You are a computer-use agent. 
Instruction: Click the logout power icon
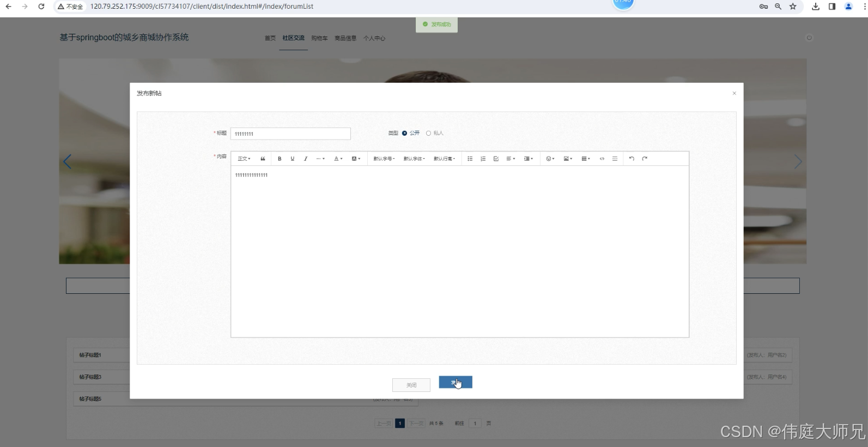point(809,38)
